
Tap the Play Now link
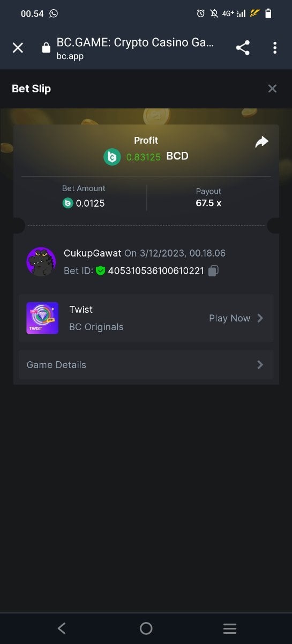coord(229,318)
